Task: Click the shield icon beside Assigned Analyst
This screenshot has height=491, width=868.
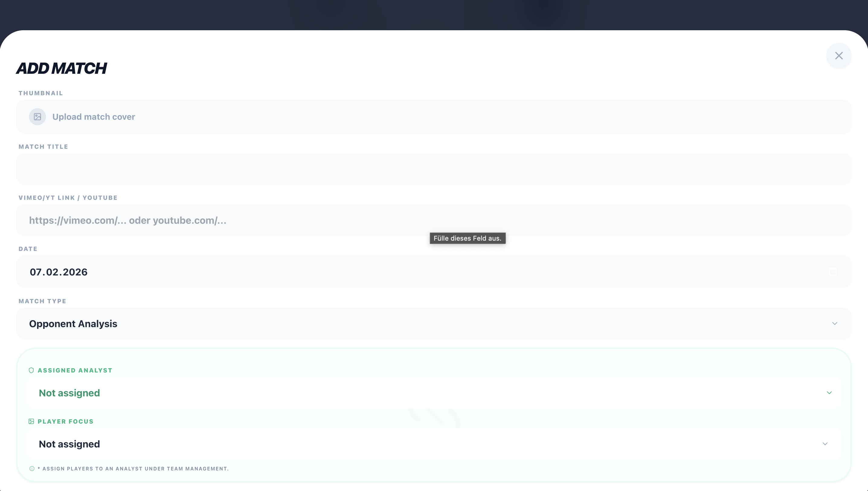Action: 31,370
